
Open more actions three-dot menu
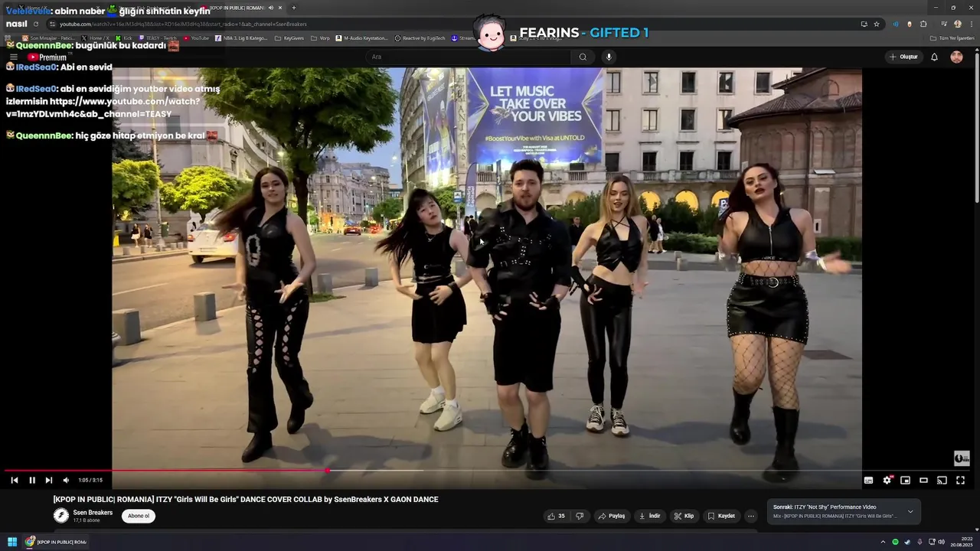(751, 516)
